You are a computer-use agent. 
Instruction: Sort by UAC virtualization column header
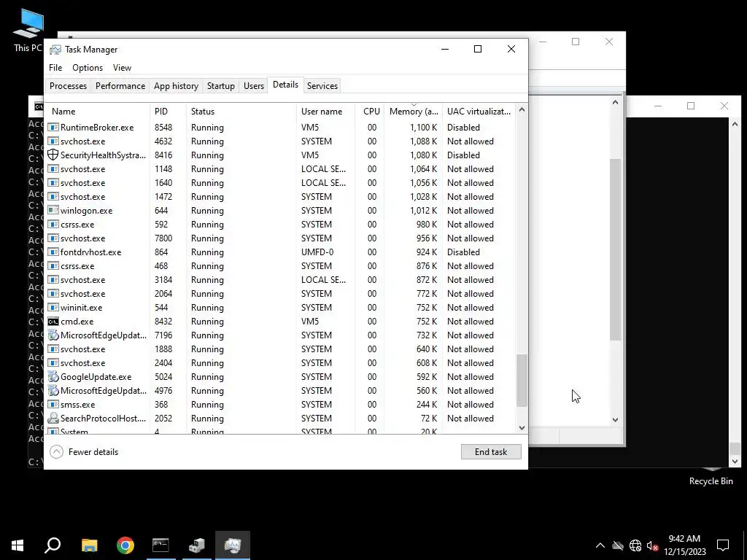click(479, 112)
